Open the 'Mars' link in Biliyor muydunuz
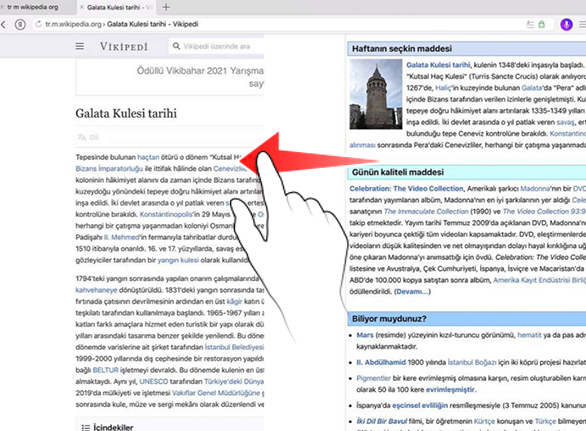Image resolution: width=586 pixels, height=431 pixels. (365, 335)
